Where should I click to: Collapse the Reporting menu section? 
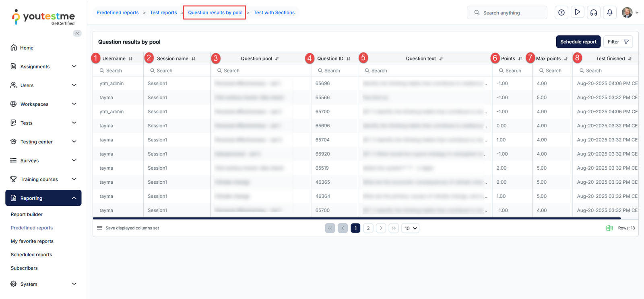click(74, 198)
